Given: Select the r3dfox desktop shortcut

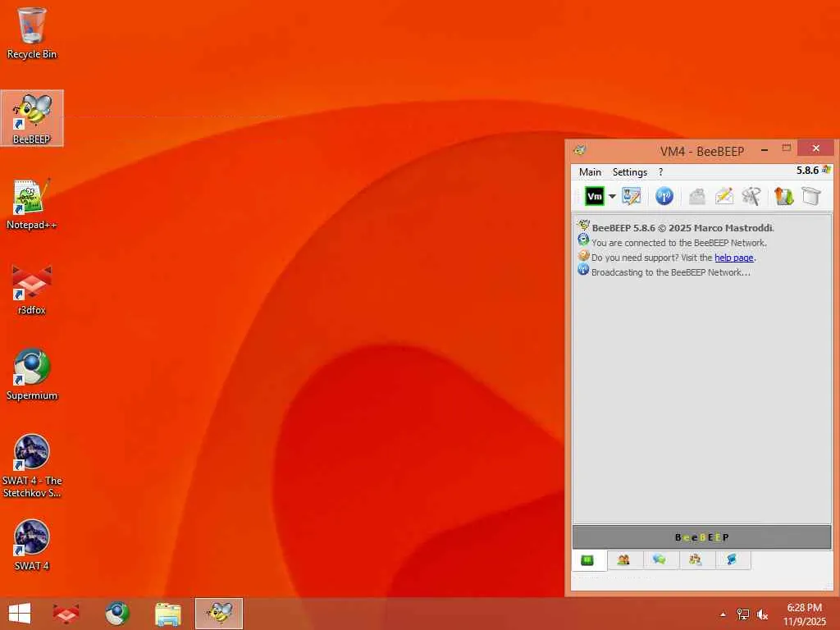Looking at the screenshot, I should (x=32, y=290).
